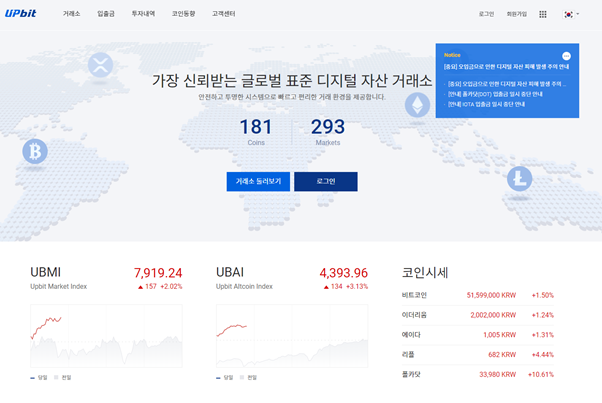Screen dimensions: 602x403
Task: Click the 293 Markets counter
Action: tap(327, 132)
